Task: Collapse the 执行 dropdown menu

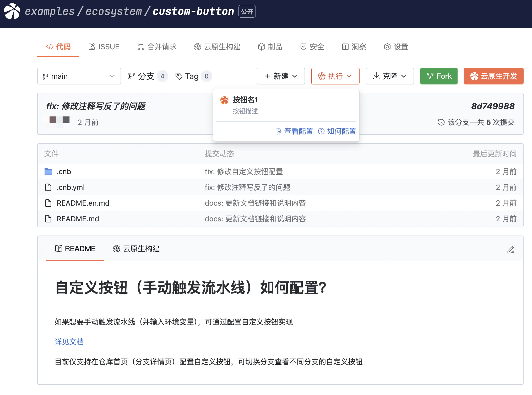Action: point(335,76)
